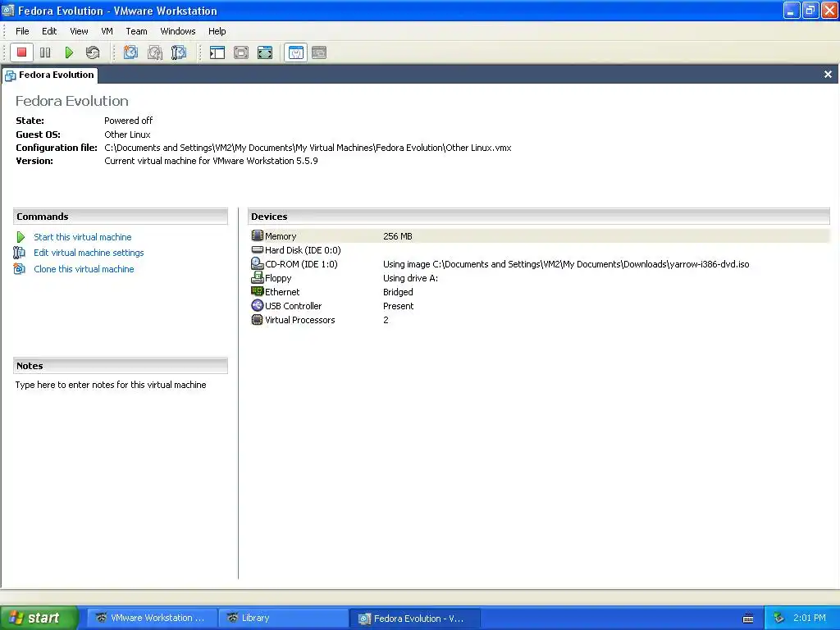The width and height of the screenshot is (840, 630).
Task: Click the USB Controller device icon
Action: click(x=257, y=305)
